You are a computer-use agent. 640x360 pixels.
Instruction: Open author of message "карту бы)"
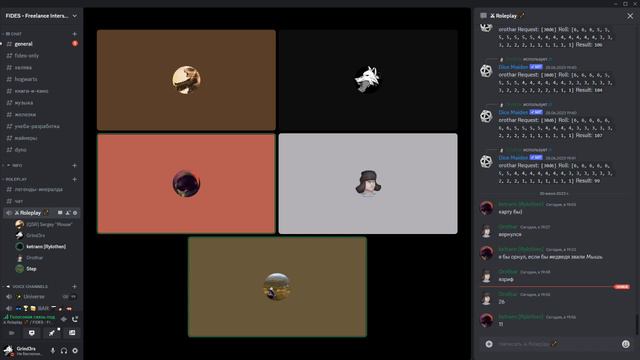pos(521,204)
